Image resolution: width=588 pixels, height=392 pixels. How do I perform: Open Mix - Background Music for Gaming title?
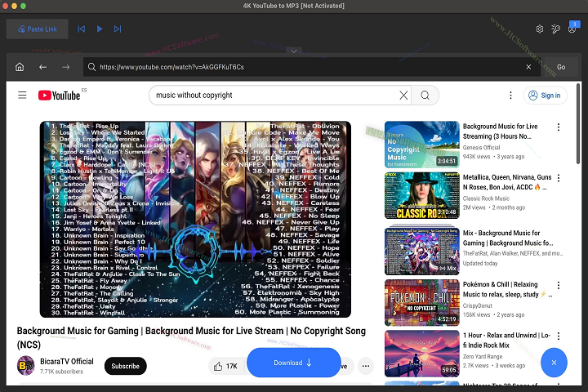tap(508, 238)
